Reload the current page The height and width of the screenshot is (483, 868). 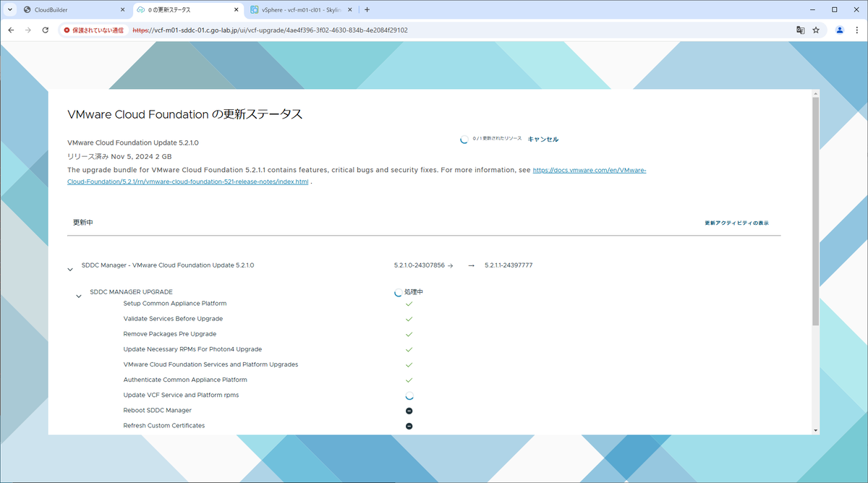[46, 30]
